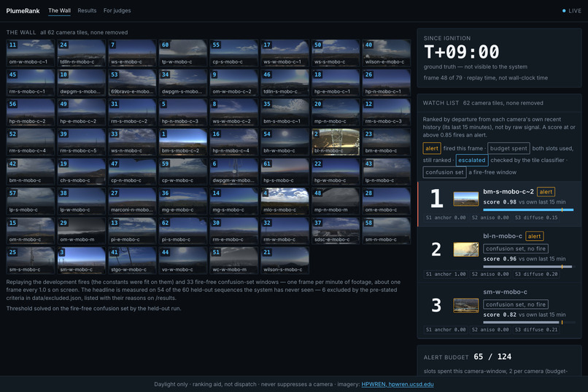
Task: Open camera tile 23 bm-e-mobo-c
Action: (387, 142)
